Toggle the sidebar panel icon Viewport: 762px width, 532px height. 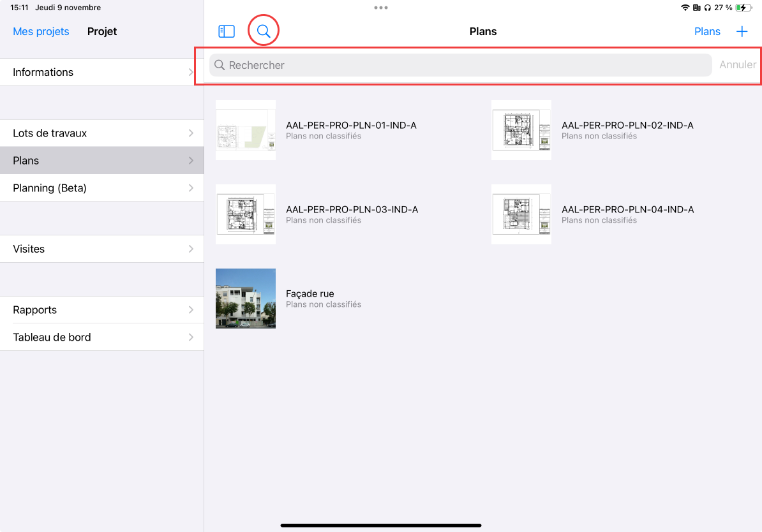coord(227,31)
